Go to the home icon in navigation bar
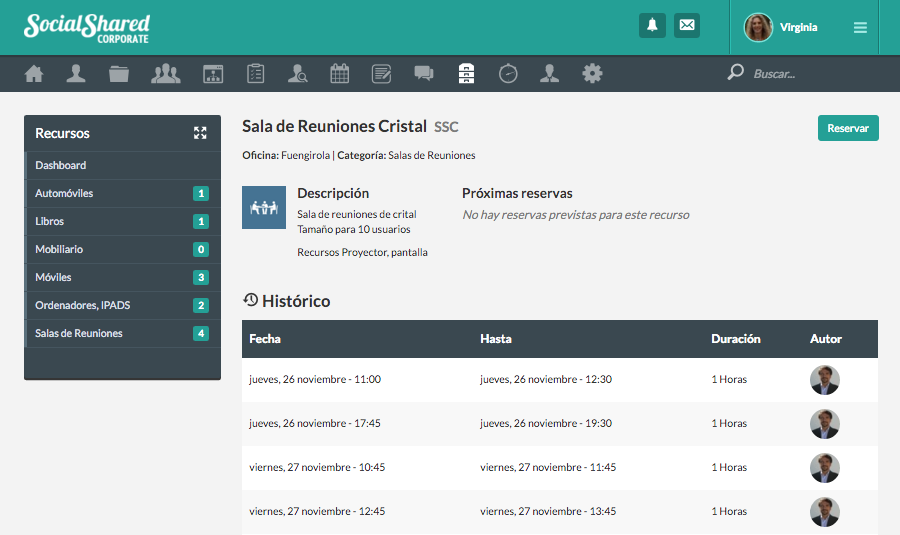900x535 pixels. coord(34,73)
